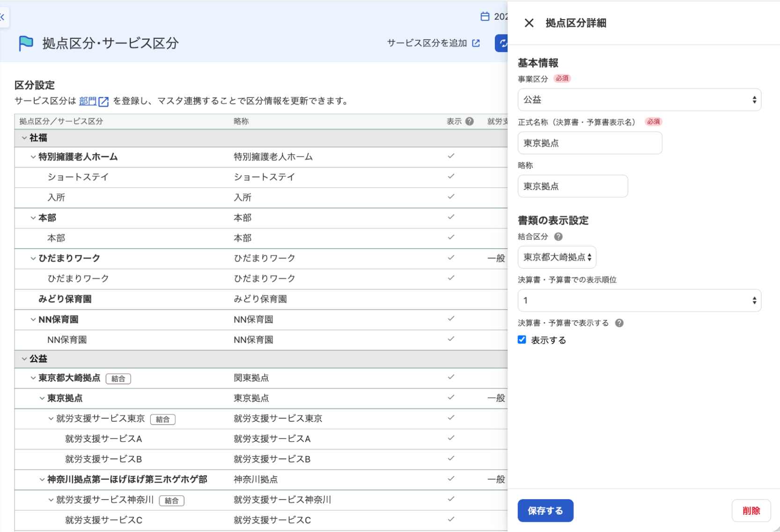Click the 結合 badge on 東京都大崎拠点 row

point(118,379)
